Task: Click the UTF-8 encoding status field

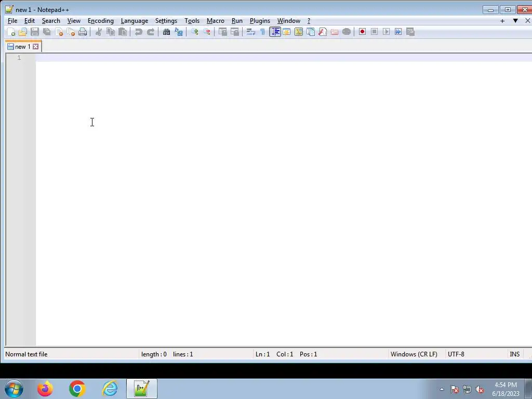Action: pos(456,354)
